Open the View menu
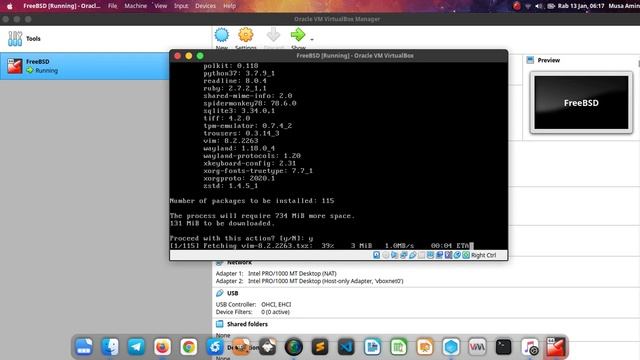This screenshot has height=360, width=640. click(x=160, y=6)
